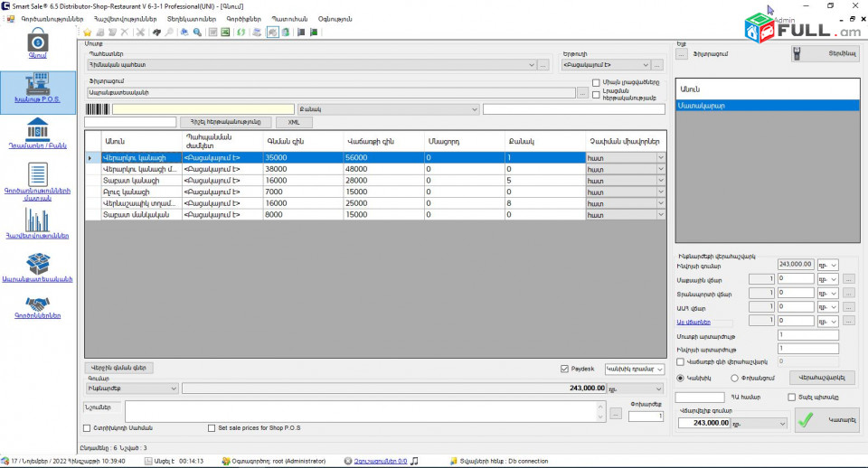Click the clock icon beside Անցել է
Image resolution: width=868 pixels, height=468 pixels.
(148, 461)
